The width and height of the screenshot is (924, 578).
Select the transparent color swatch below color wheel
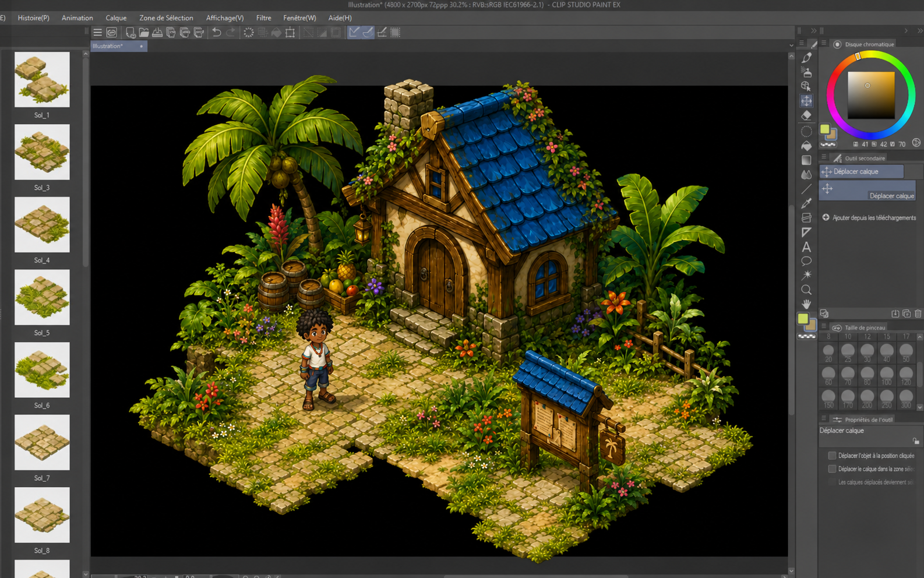pos(828,144)
